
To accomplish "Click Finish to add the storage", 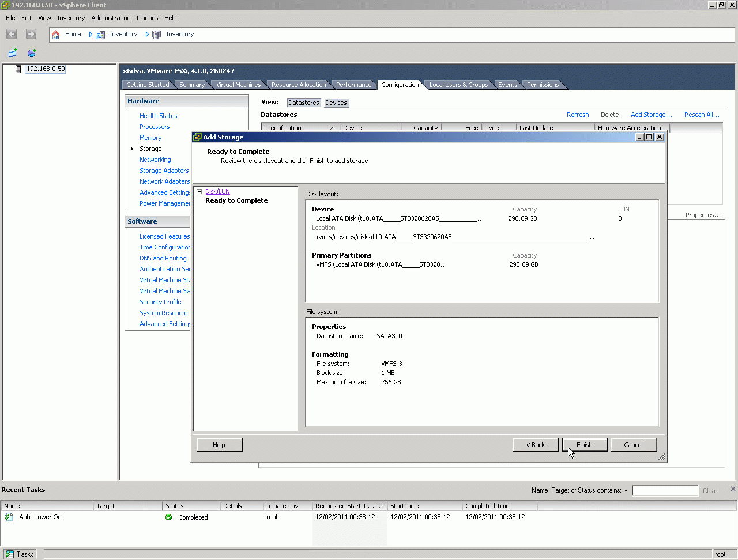I will pos(585,445).
